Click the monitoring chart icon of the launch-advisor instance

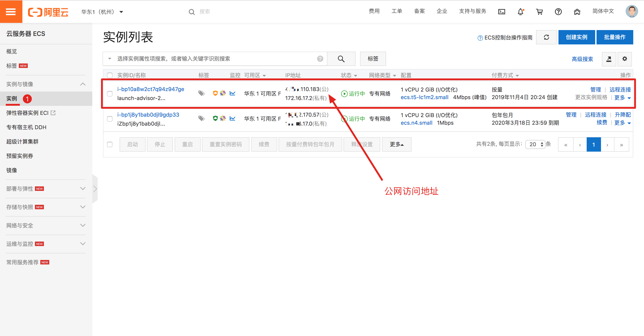(232, 93)
